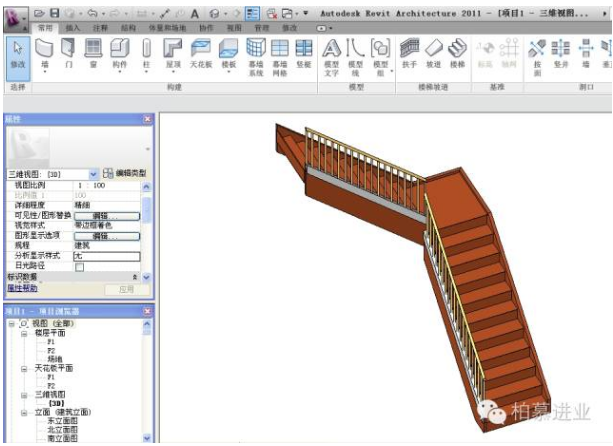This screenshot has height=446, width=613.
Task: Select the 竖梃 (Mullion) tool
Action: (304, 54)
